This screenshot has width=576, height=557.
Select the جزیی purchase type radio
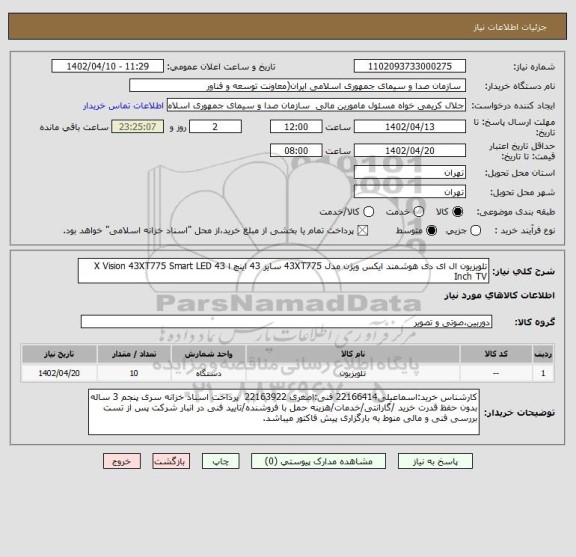coord(475,231)
